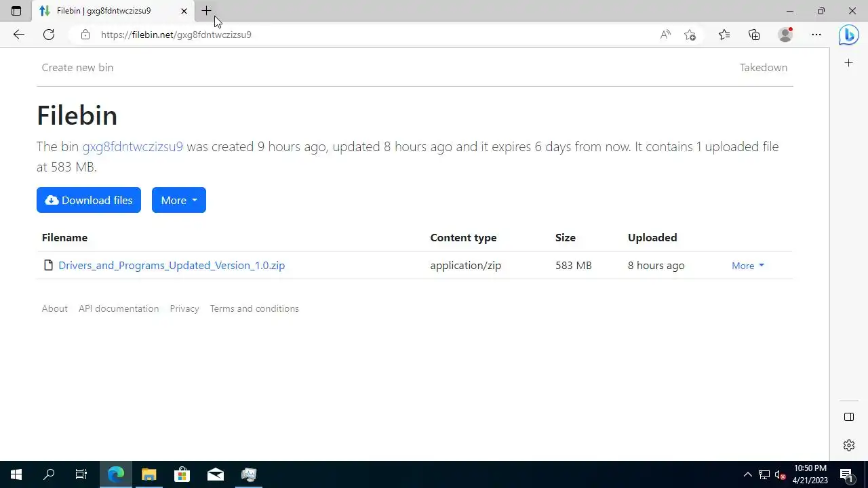Click the Content type column header
This screenshot has width=868, height=488.
(x=463, y=237)
